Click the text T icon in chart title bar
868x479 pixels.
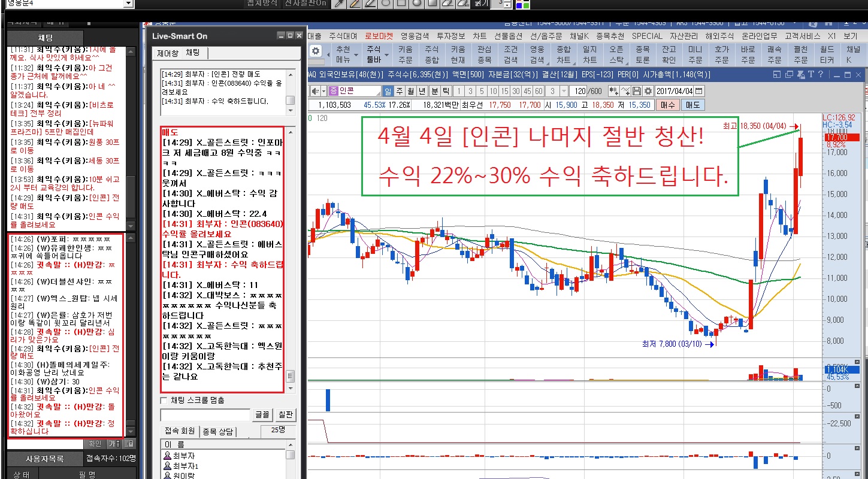(x=810, y=75)
